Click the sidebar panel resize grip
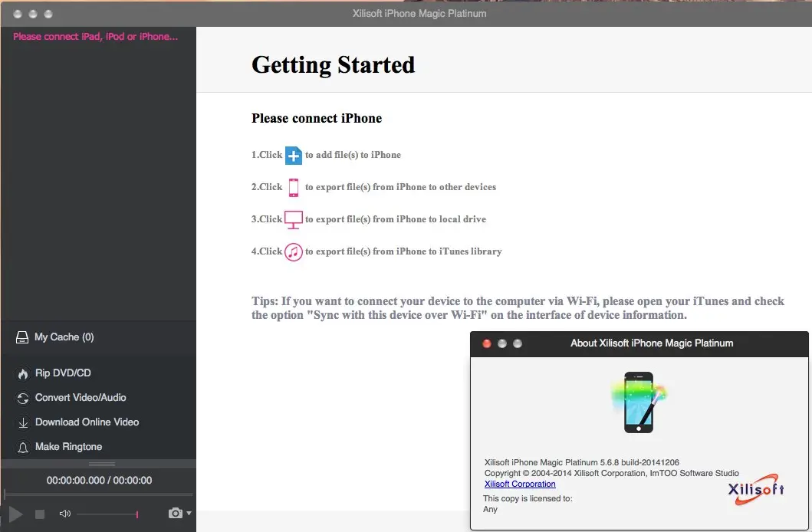 click(x=102, y=465)
